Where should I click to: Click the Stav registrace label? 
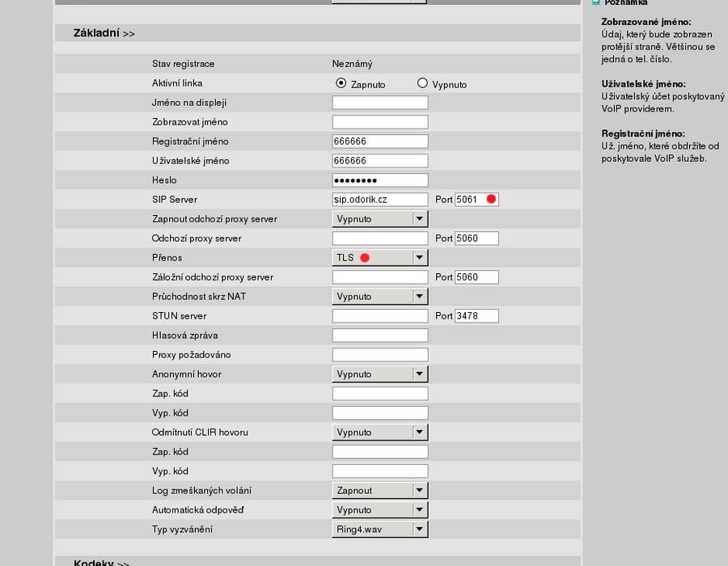[x=184, y=64]
